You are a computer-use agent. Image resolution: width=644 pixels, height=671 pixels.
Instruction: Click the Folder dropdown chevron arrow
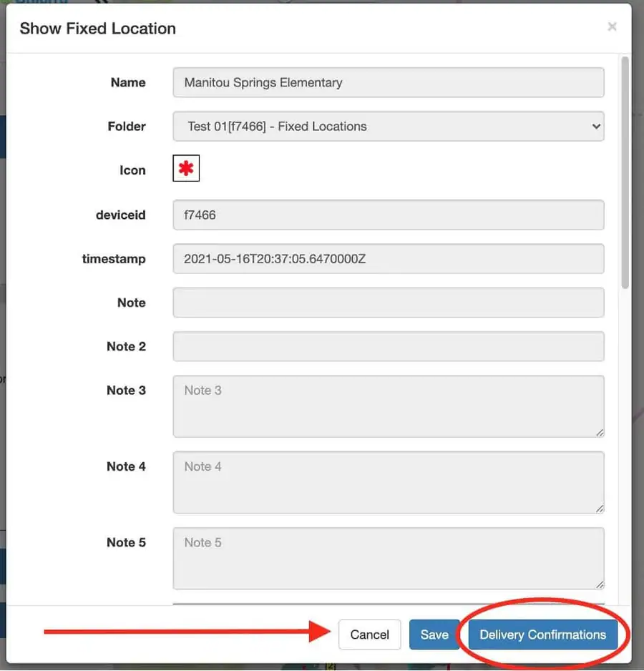595,126
